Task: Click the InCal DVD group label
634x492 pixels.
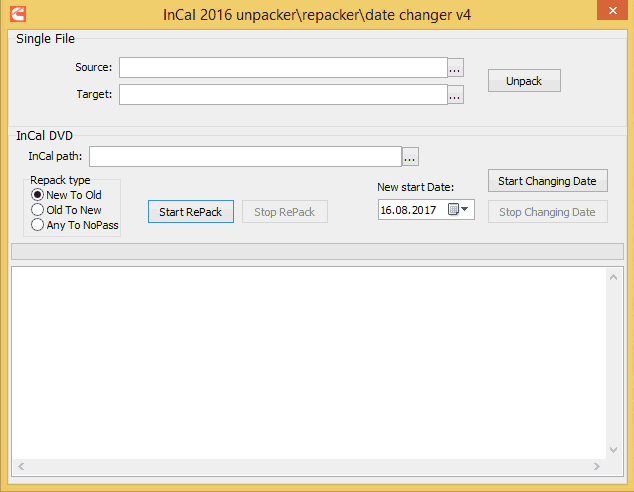Action: pos(44,136)
